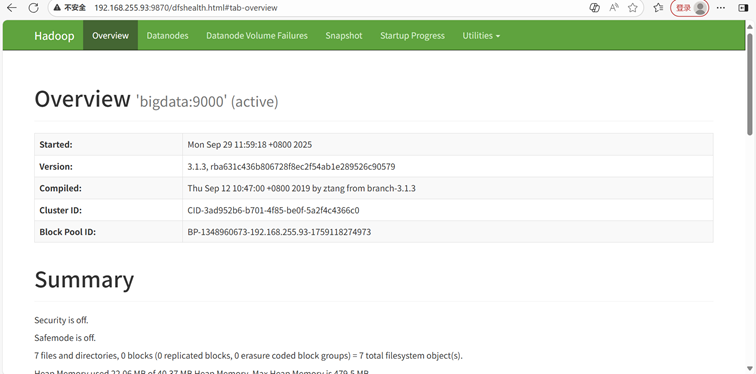
Task: Click the browser back arrow
Action: pyautogui.click(x=12, y=8)
